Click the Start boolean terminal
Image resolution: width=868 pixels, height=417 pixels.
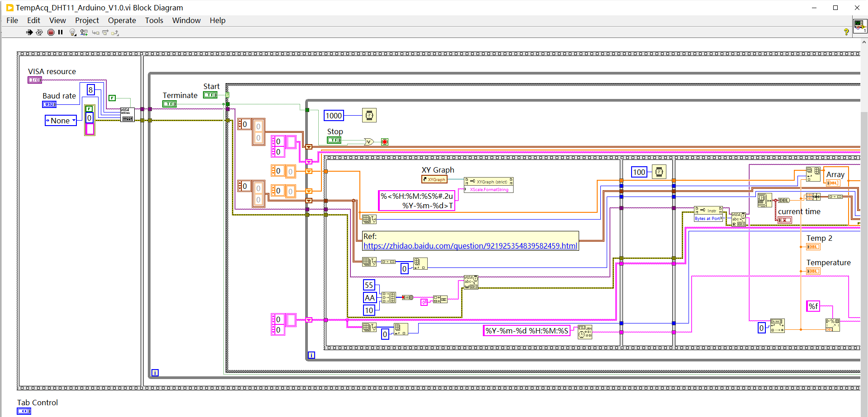[210, 95]
